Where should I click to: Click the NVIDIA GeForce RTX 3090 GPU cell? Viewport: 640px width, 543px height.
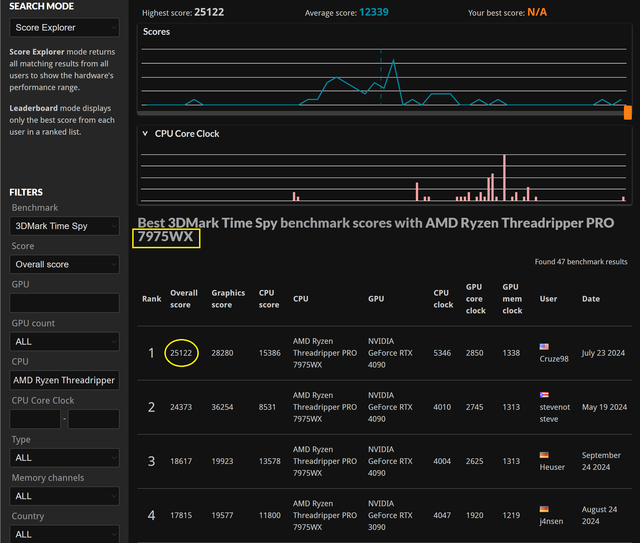click(x=390, y=515)
